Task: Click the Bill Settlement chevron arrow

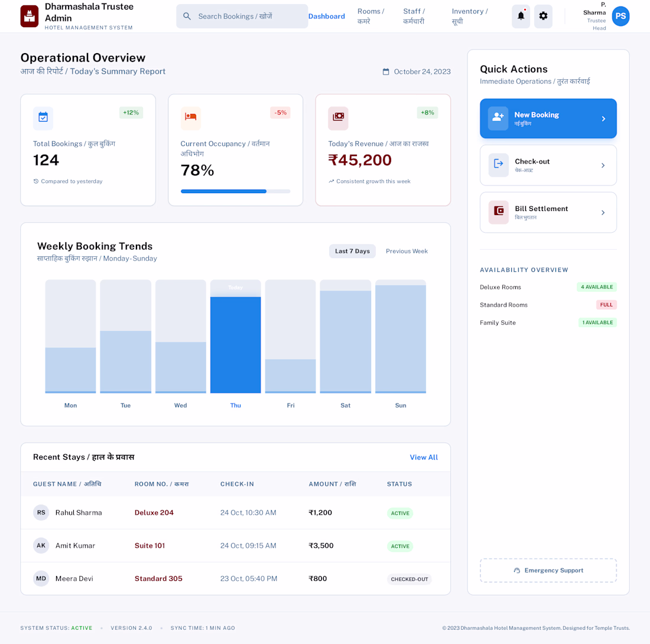Action: coord(603,212)
